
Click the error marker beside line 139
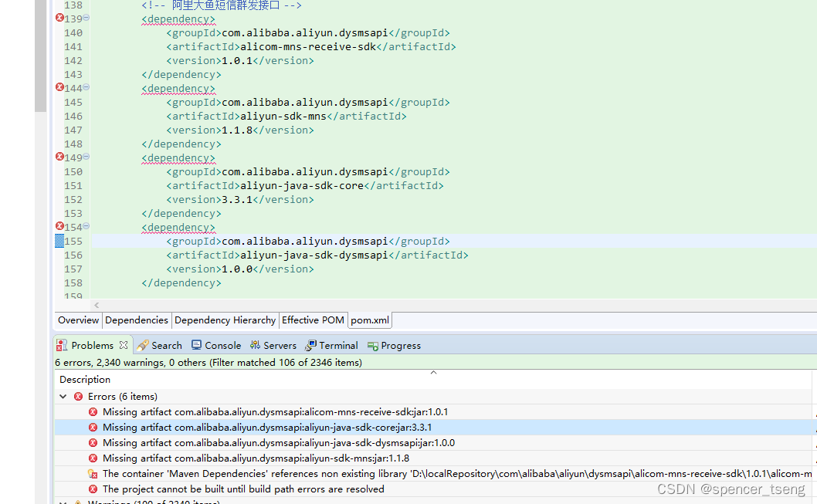(x=60, y=19)
